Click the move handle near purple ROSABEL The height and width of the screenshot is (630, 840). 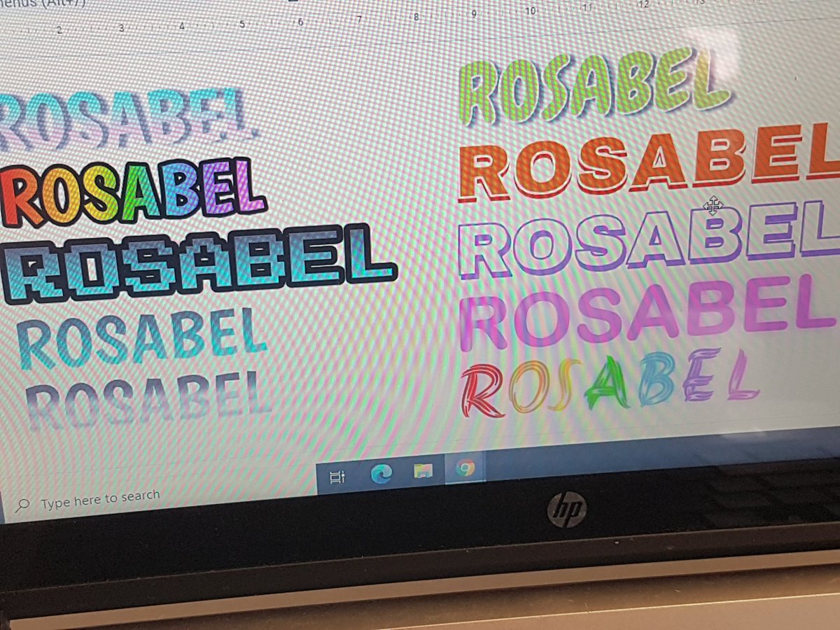coord(713,206)
